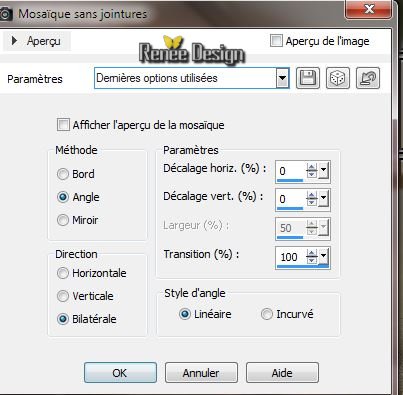
Task: Click the Aide help button
Action: click(x=282, y=373)
